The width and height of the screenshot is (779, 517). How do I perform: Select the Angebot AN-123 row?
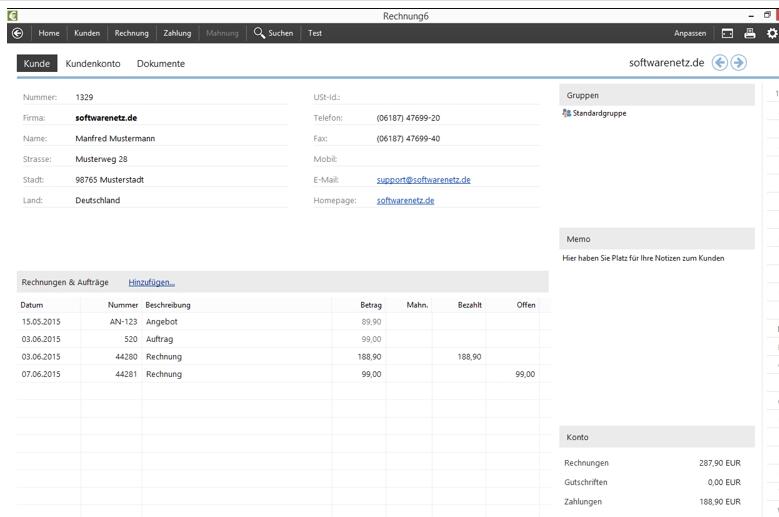[283, 322]
